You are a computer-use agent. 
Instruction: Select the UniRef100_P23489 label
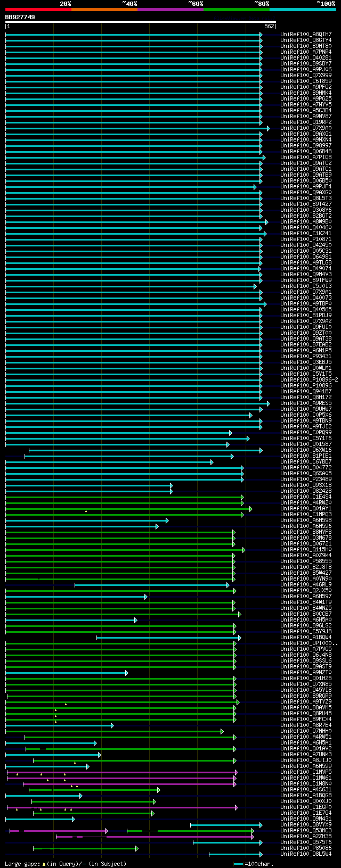click(x=306, y=480)
